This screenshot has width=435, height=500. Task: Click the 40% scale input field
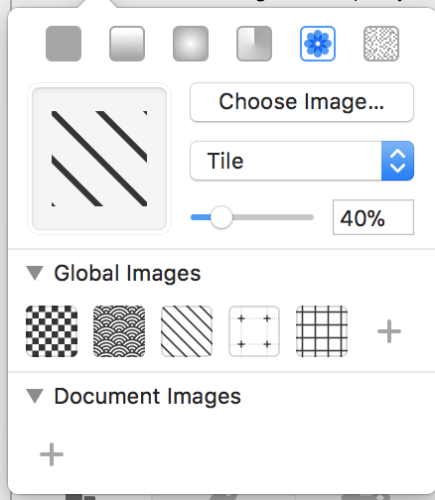(373, 217)
